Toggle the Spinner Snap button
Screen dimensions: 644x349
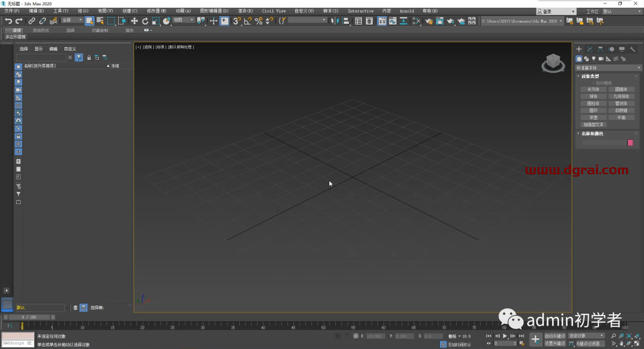point(270,21)
